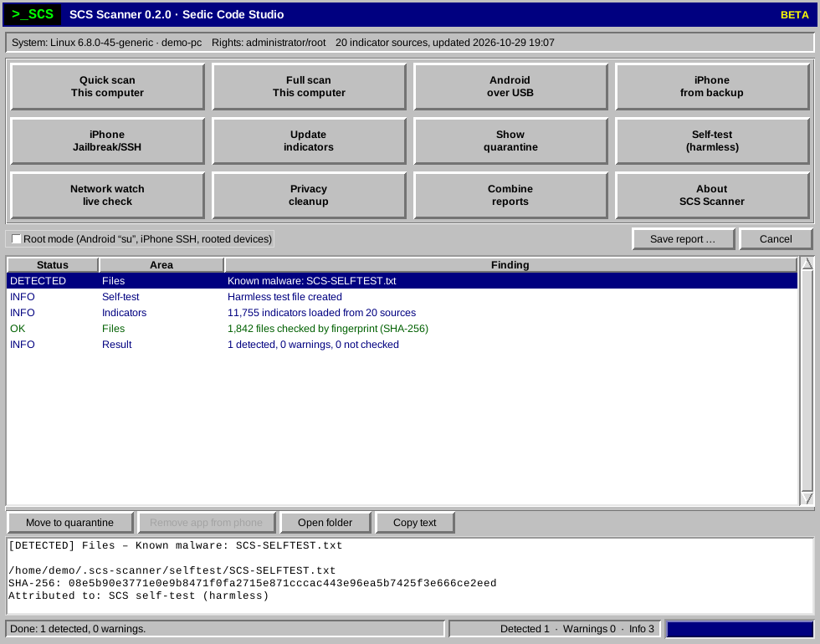Move selected finding to quarantine
The height and width of the screenshot is (644, 820).
pos(70,523)
